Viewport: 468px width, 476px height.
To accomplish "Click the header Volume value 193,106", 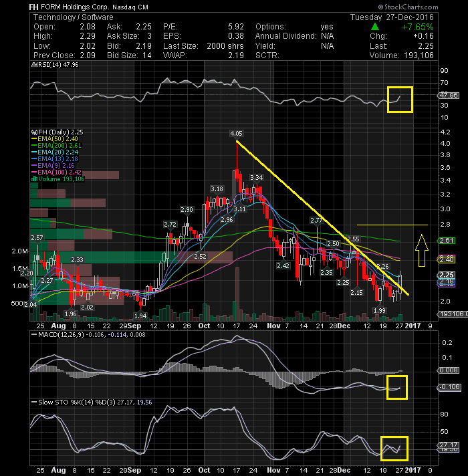I will (x=419, y=55).
